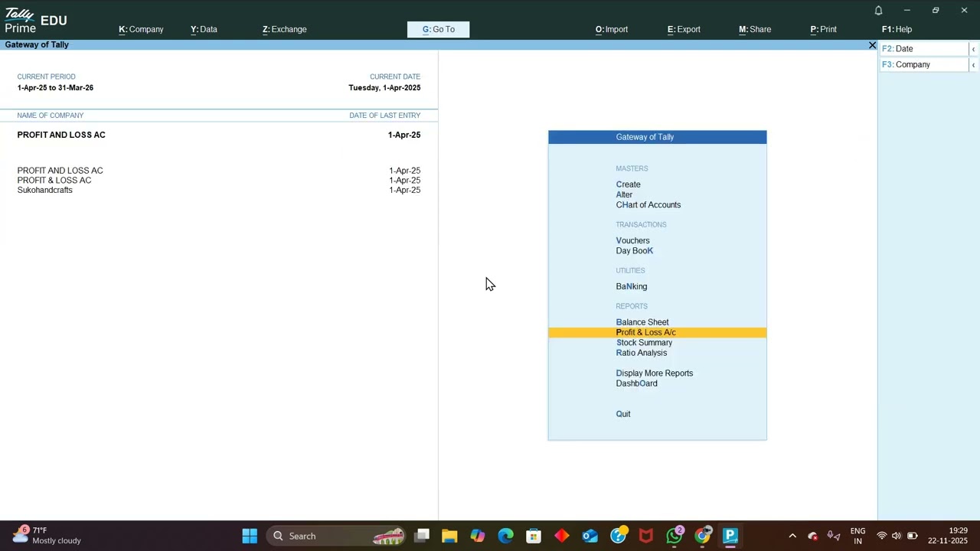Open Task View on the taskbar
Image resolution: width=980 pixels, height=551 pixels.
tap(422, 536)
